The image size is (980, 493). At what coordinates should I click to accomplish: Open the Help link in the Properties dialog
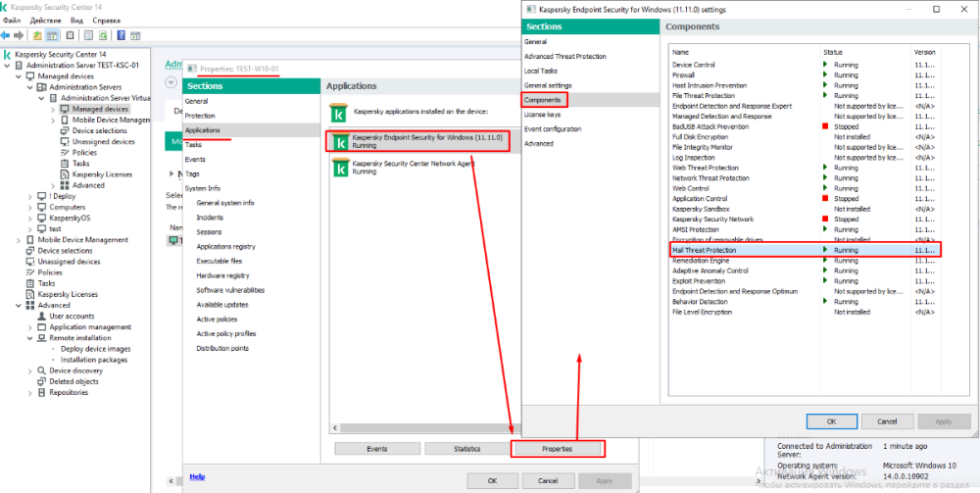point(197,476)
